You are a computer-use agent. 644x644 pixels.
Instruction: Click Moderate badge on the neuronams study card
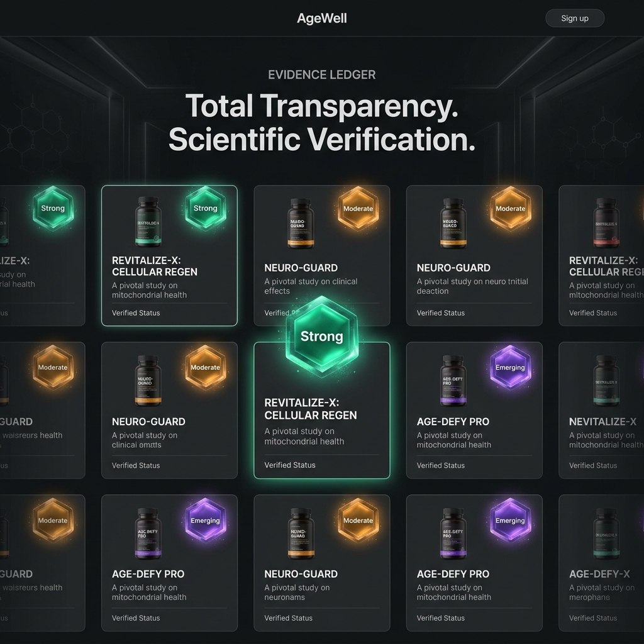(x=358, y=521)
